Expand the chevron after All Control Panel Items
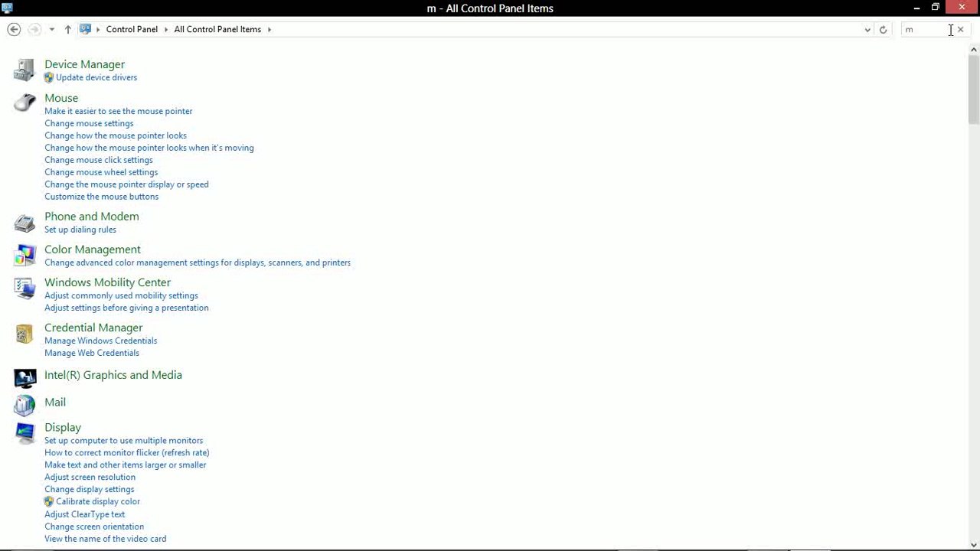This screenshot has height=551, width=980. [x=269, y=29]
